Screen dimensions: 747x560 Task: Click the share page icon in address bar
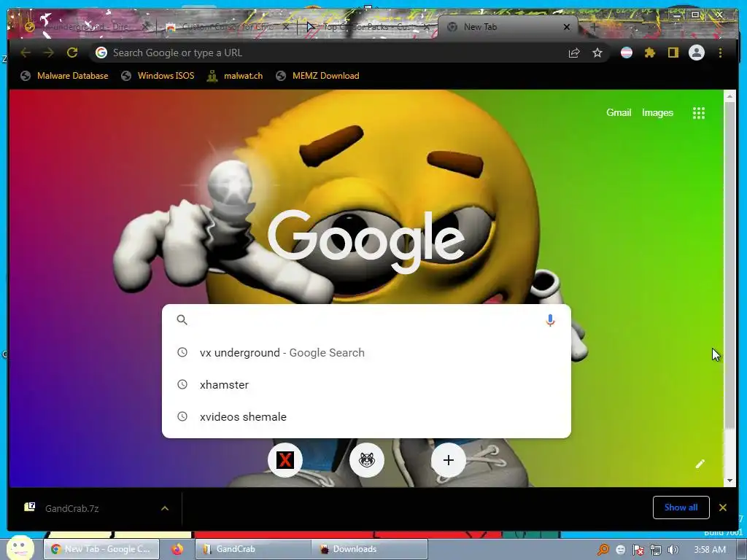pos(574,52)
